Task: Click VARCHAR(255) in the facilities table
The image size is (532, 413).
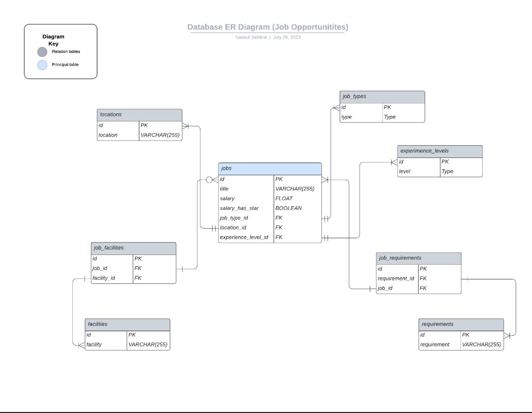Action: coord(147,344)
